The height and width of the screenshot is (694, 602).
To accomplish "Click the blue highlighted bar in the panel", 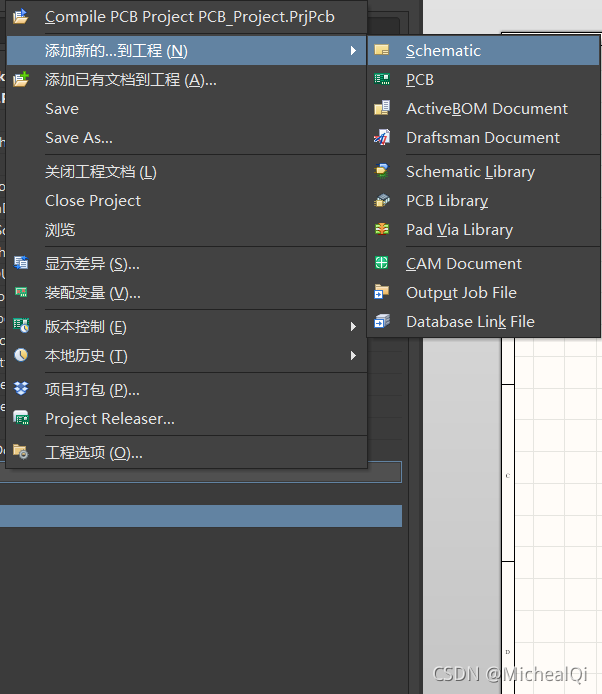I will click(x=200, y=515).
